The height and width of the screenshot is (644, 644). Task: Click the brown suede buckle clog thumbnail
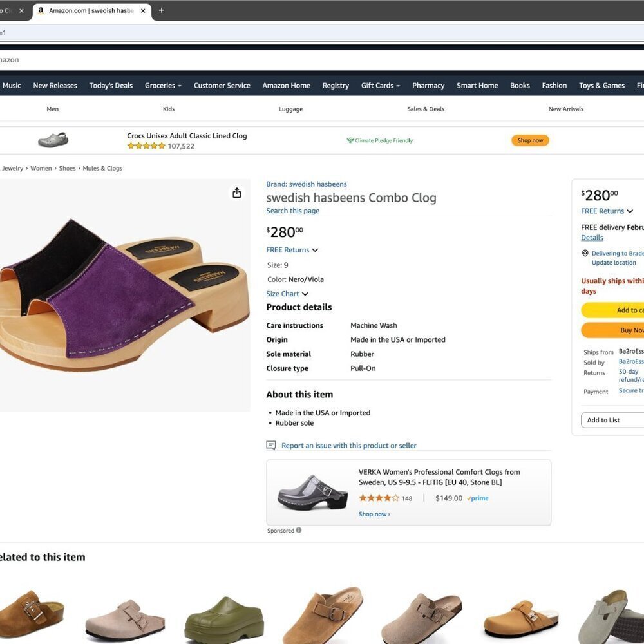click(x=32, y=614)
